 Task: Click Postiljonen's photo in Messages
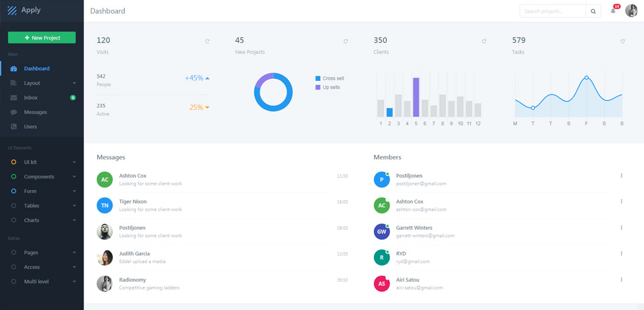point(104,232)
